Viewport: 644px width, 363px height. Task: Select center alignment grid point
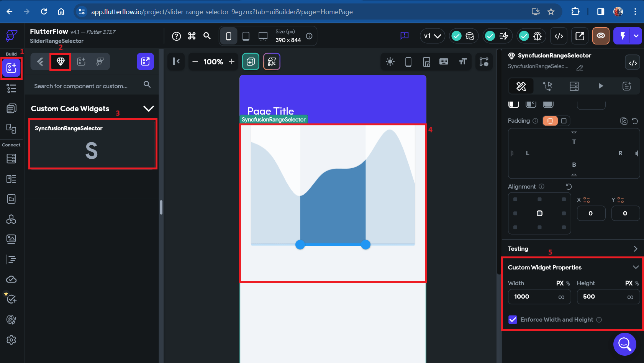pos(539,213)
